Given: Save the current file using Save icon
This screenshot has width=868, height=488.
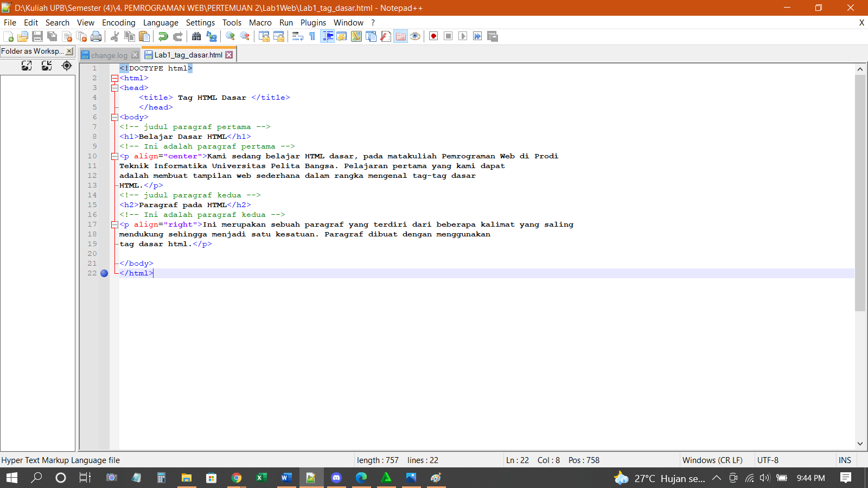Looking at the screenshot, I should point(37,36).
